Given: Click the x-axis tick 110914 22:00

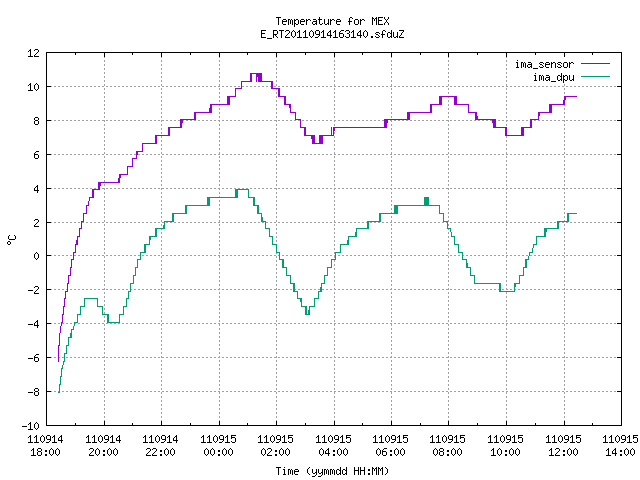Looking at the screenshot, I should [161, 446].
